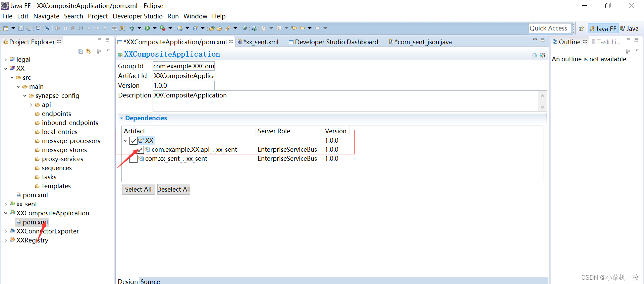This screenshot has height=284, width=644.
Task: Collapse the synapse-config folder
Action: coord(24,96)
